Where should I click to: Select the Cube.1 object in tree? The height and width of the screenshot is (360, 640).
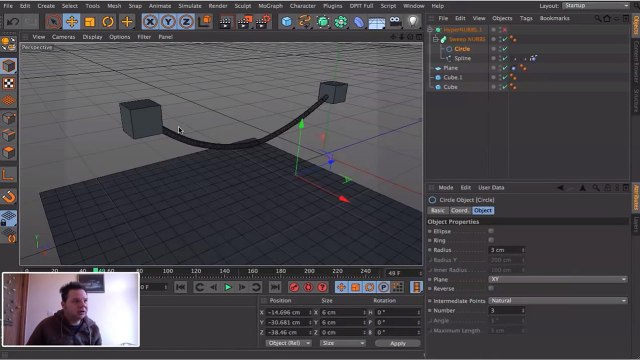coord(453,77)
